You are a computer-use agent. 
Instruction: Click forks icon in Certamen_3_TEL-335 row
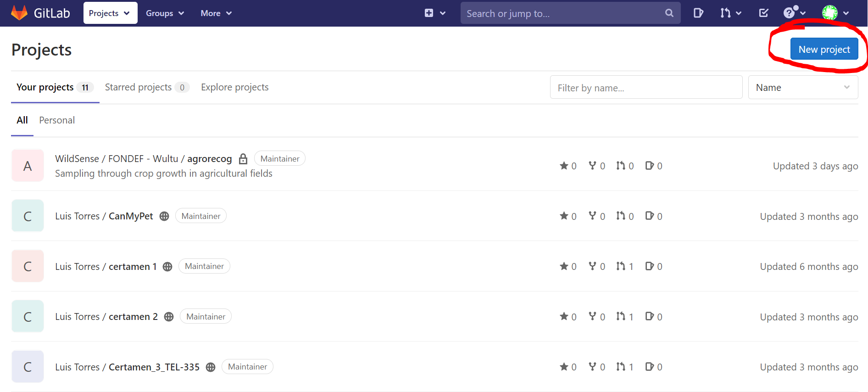(592, 367)
